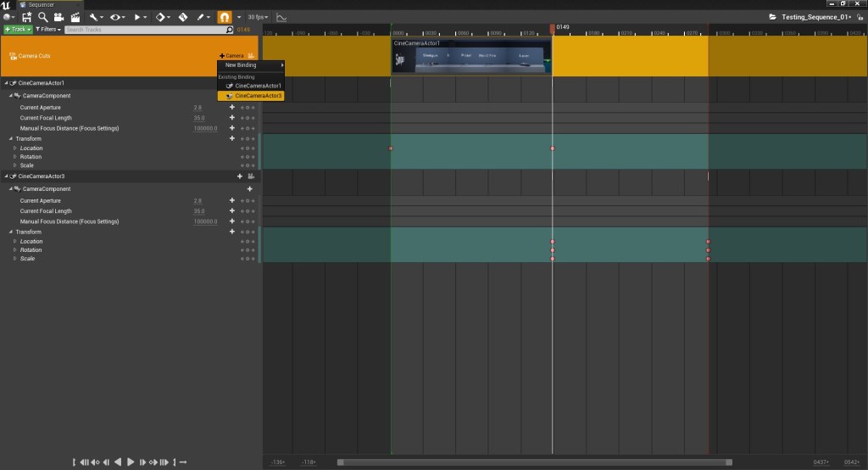This screenshot has height=470, width=868.
Task: Expand Location under CineCameraActor1 Transform
Action: point(15,148)
